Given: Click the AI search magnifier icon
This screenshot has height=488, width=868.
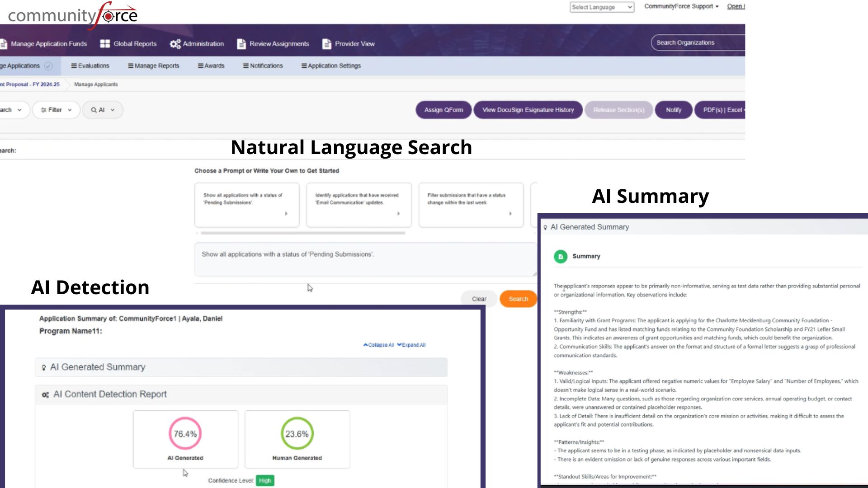Looking at the screenshot, I should click(94, 110).
